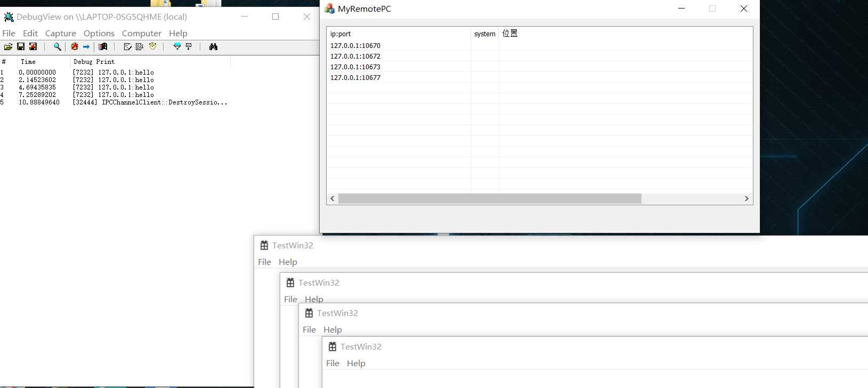Select debug line at time 2.14523602

pyautogui.click(x=115, y=80)
